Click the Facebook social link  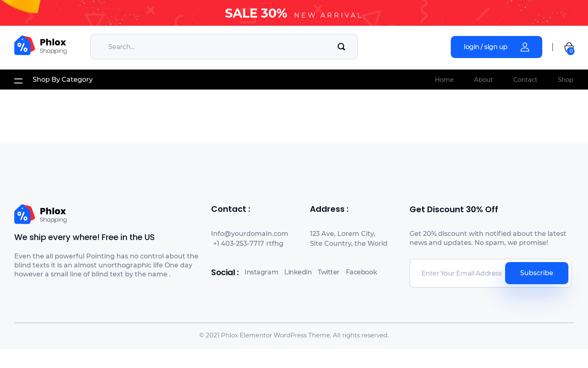[x=361, y=272]
